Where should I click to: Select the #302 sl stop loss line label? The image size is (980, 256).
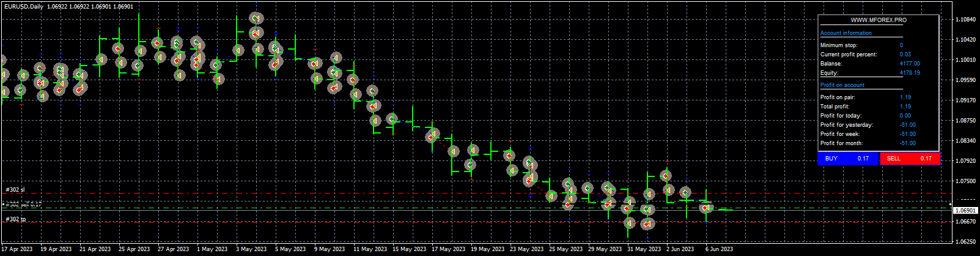pos(15,190)
